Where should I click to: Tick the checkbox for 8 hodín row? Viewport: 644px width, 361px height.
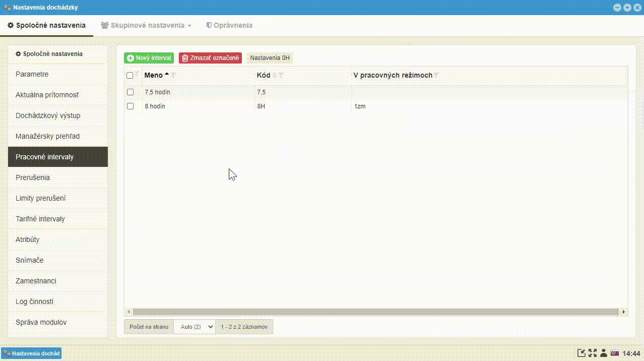pyautogui.click(x=130, y=106)
